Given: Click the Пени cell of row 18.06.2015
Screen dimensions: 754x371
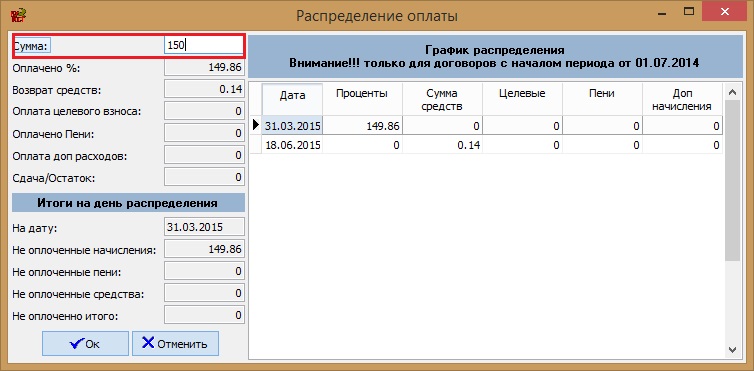Looking at the screenshot, I should [602, 145].
